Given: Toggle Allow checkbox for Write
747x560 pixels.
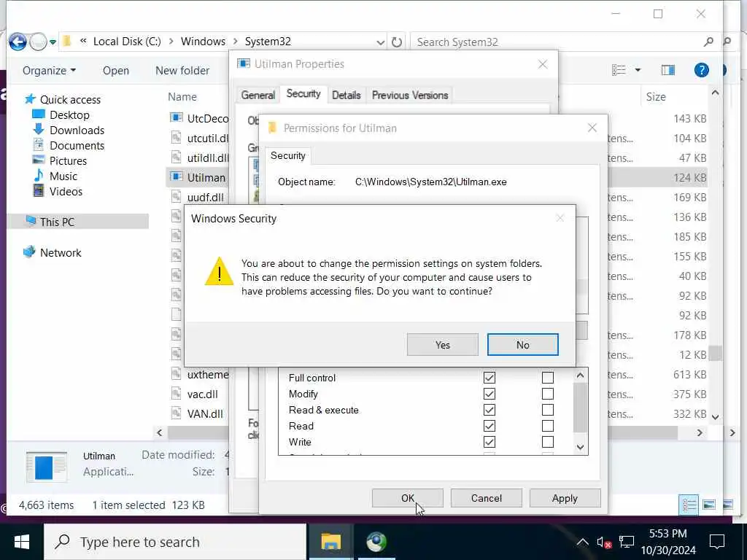Looking at the screenshot, I should coord(489,442).
